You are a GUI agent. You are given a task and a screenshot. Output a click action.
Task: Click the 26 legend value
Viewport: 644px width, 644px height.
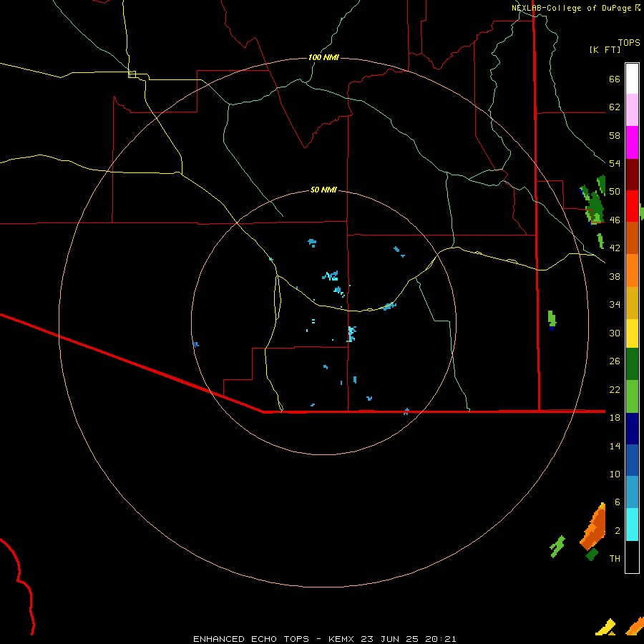coord(615,361)
